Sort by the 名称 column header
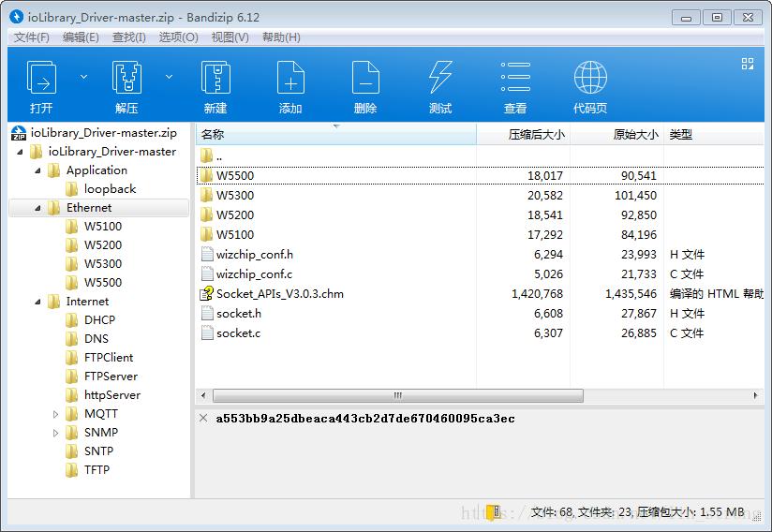The width and height of the screenshot is (772, 532). 336,134
